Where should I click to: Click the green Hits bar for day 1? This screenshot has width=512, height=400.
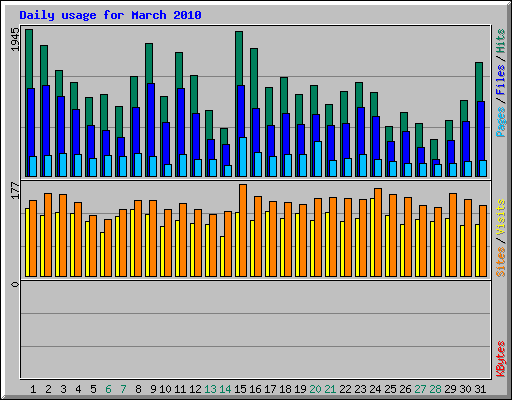pos(29,58)
